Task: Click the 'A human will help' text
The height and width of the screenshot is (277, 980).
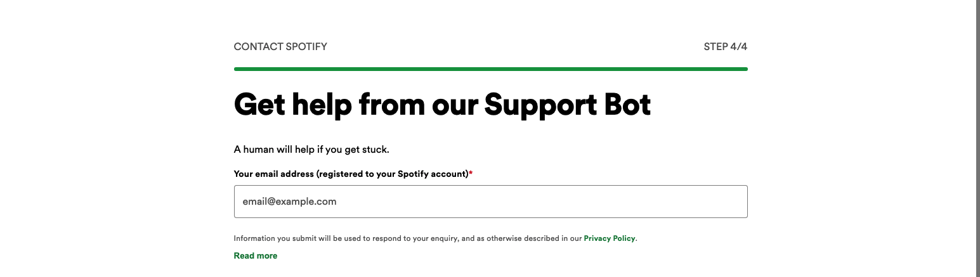Action: [x=311, y=150]
